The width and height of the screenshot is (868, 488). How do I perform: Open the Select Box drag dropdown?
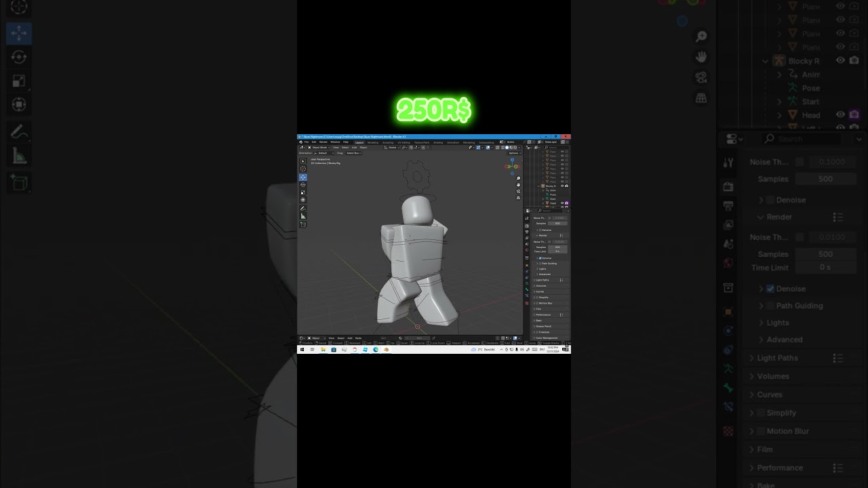(354, 153)
